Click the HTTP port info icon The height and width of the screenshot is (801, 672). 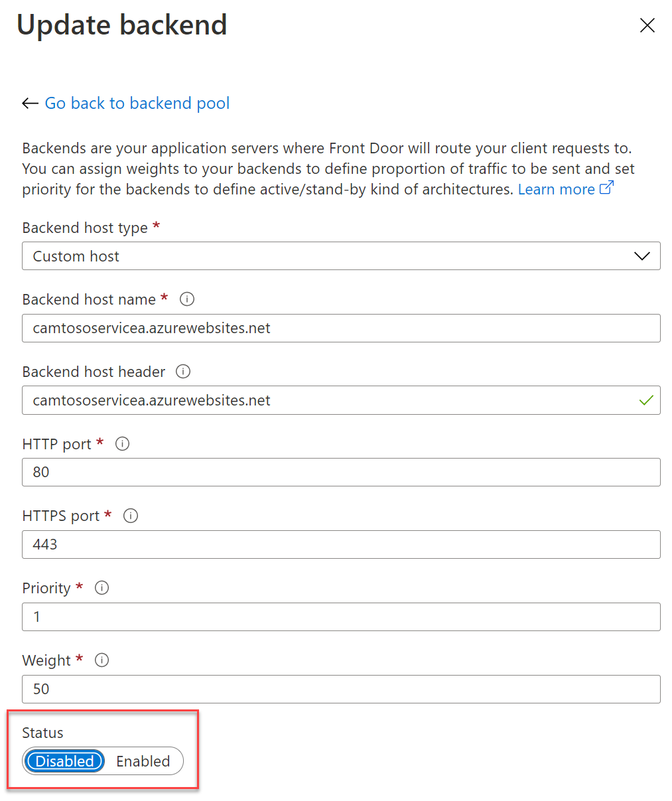pyautogui.click(x=122, y=444)
